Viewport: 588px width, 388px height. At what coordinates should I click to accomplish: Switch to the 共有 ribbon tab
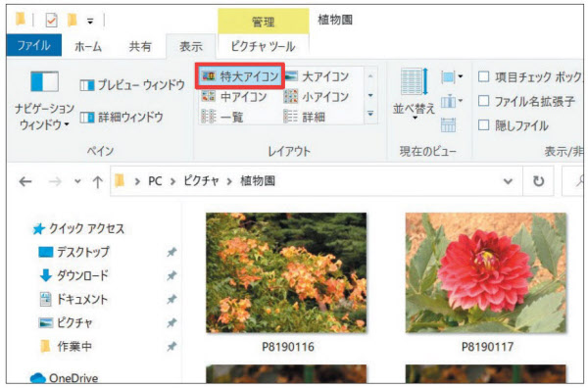pos(140,46)
